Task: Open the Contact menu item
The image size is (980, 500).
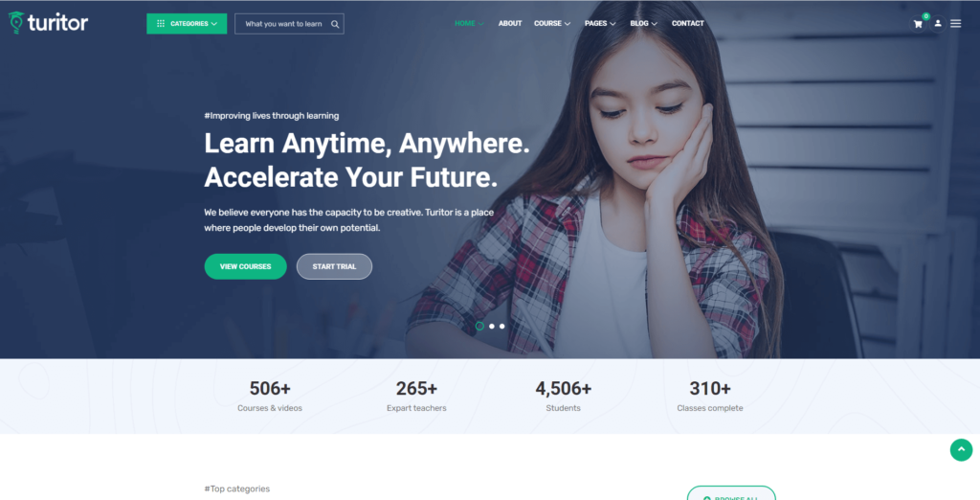Action: [x=687, y=24]
